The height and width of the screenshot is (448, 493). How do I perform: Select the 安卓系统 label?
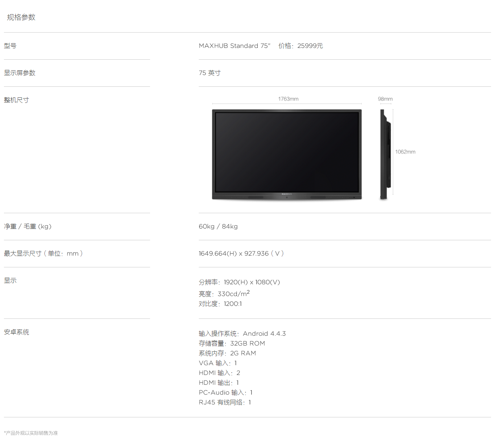tap(16, 333)
